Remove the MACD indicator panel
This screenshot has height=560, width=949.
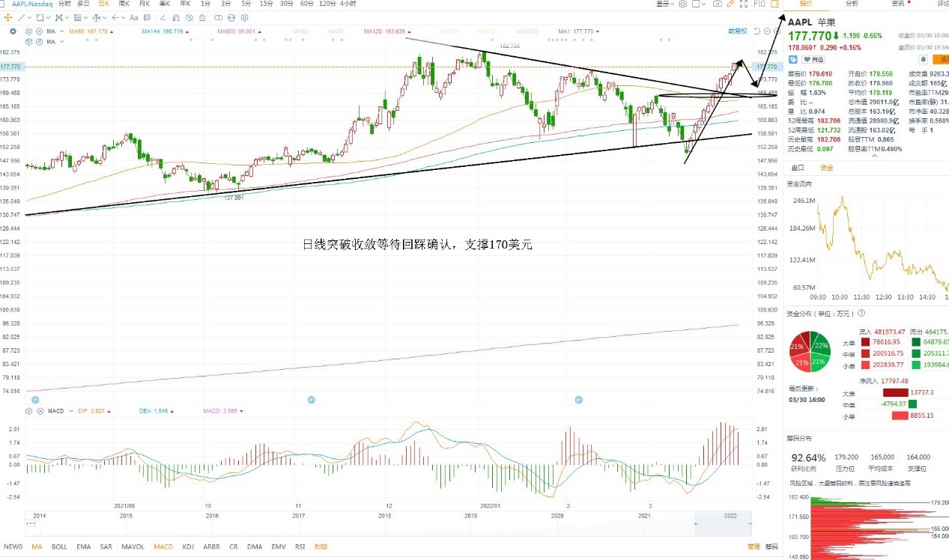(x=39, y=411)
